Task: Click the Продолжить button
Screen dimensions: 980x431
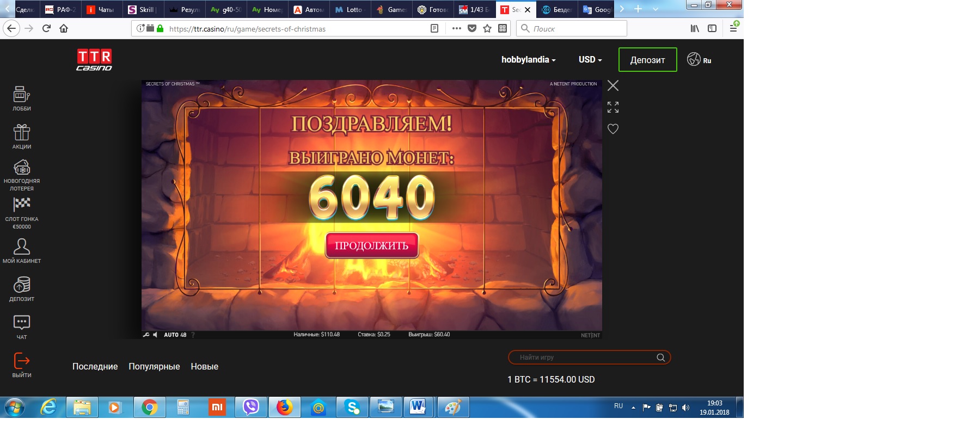Action: tap(371, 245)
